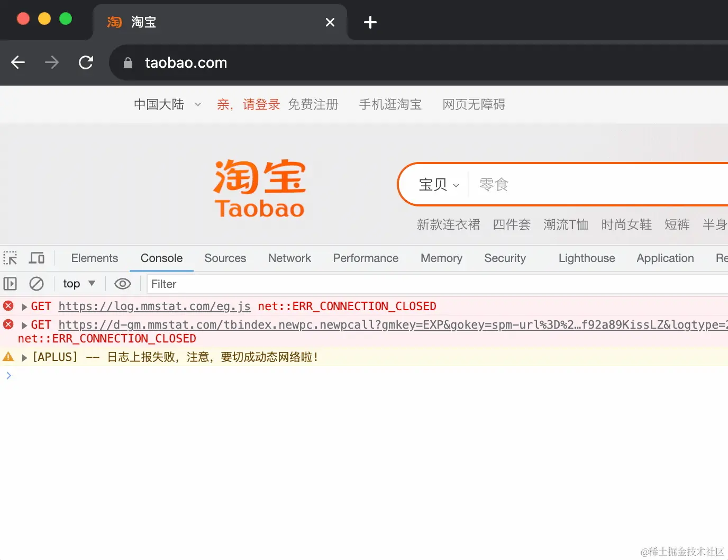Open a new browser tab with plus
The width and height of the screenshot is (728, 560).
point(370,22)
